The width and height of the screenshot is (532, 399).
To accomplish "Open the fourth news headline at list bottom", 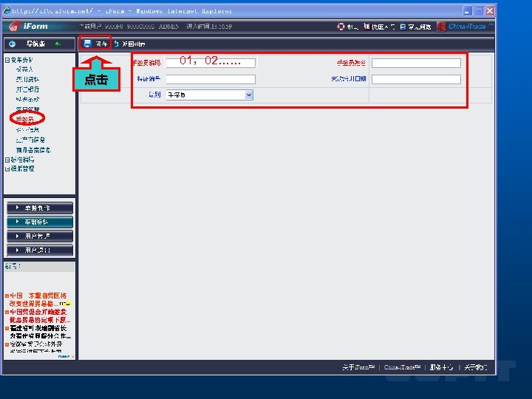I will [36, 347].
